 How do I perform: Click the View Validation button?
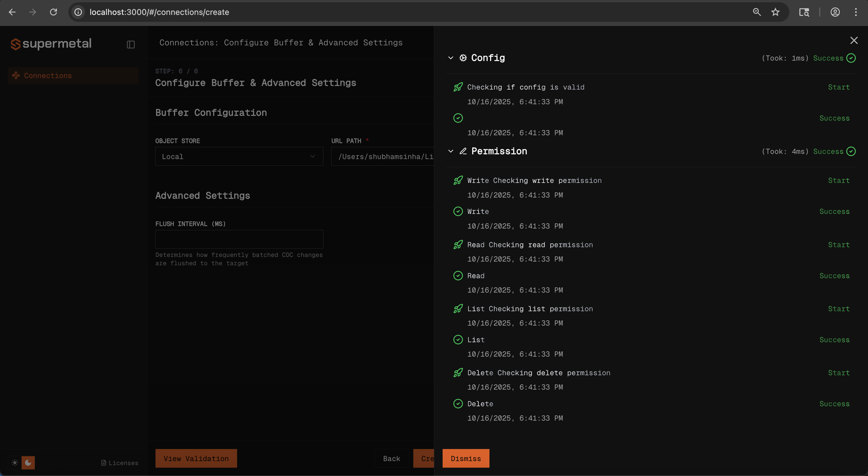[x=196, y=458]
